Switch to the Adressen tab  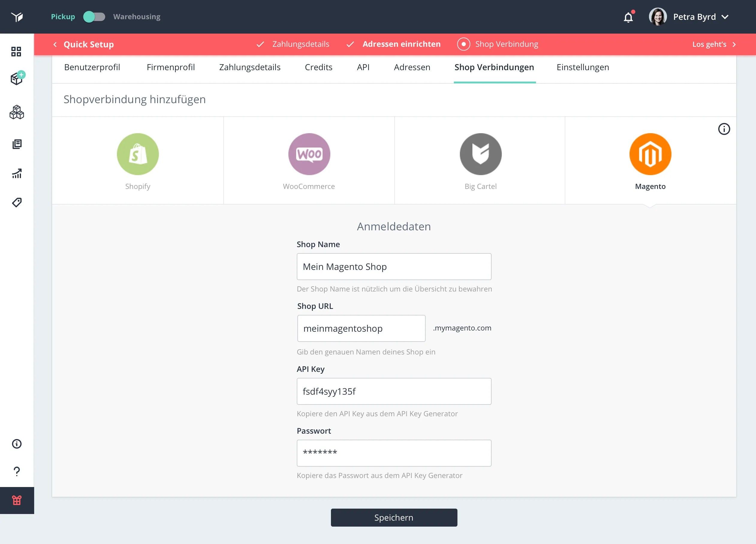click(412, 67)
